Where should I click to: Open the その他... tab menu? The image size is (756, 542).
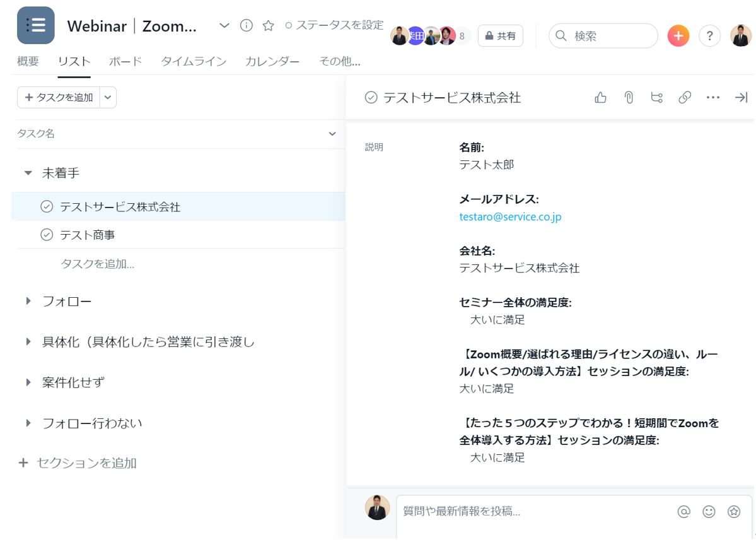click(x=339, y=61)
